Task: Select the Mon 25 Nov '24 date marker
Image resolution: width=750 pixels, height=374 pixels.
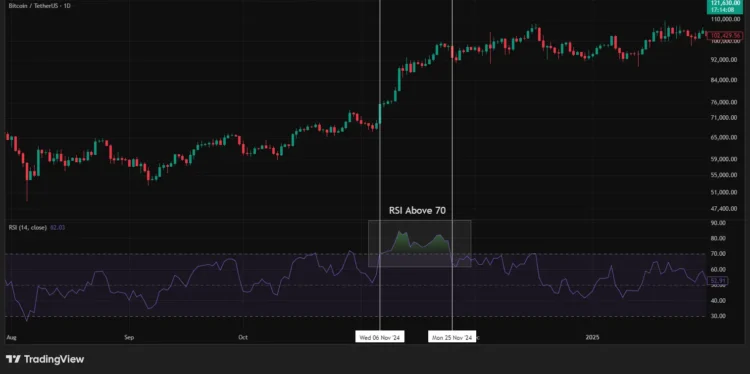Action: pos(452,338)
